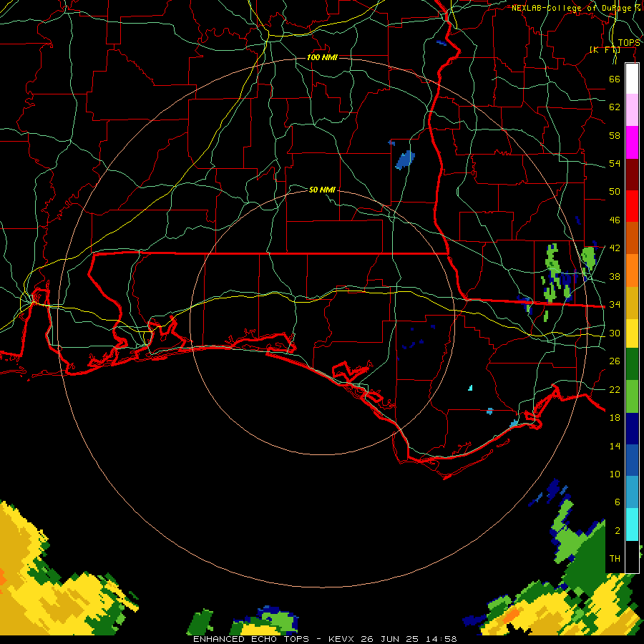
Task: Click the "18" legend value
Action: [615, 418]
